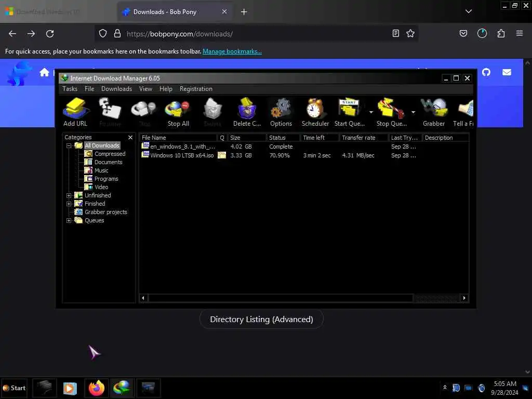The image size is (532, 399).
Task: Collapse the All Downloads tree node
Action: coord(69,145)
